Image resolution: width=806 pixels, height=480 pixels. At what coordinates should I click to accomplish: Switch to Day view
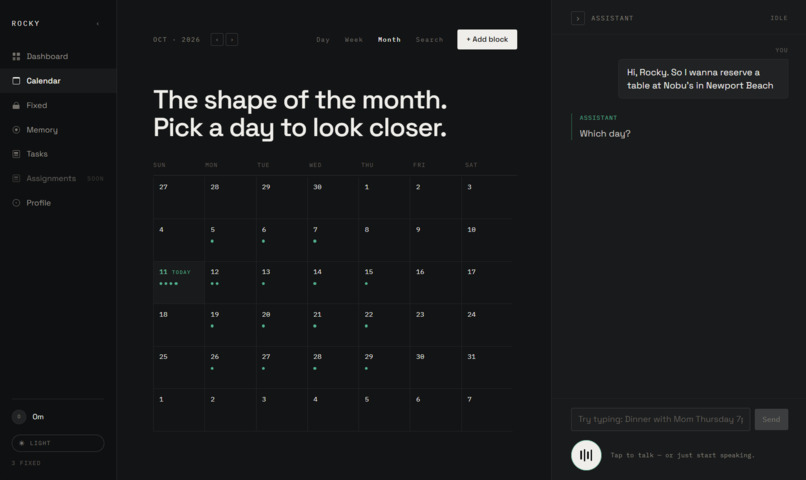(x=323, y=40)
